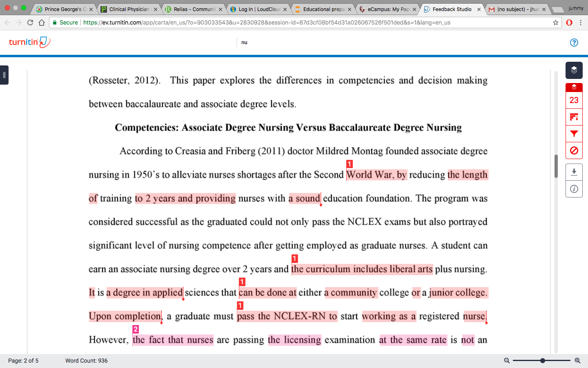Go back using browser back arrow
Image resolution: width=588 pixels, height=368 pixels.
point(7,22)
